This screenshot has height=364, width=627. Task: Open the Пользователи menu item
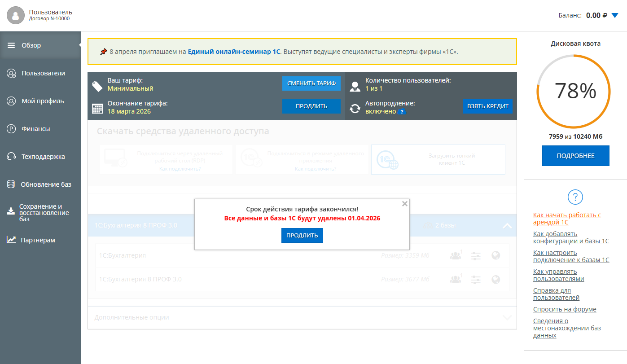point(43,73)
